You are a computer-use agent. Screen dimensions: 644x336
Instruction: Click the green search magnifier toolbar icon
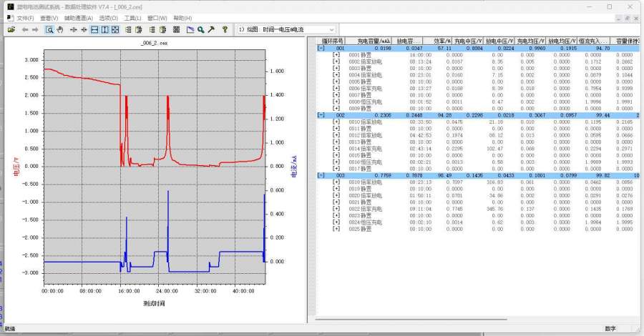[201, 30]
